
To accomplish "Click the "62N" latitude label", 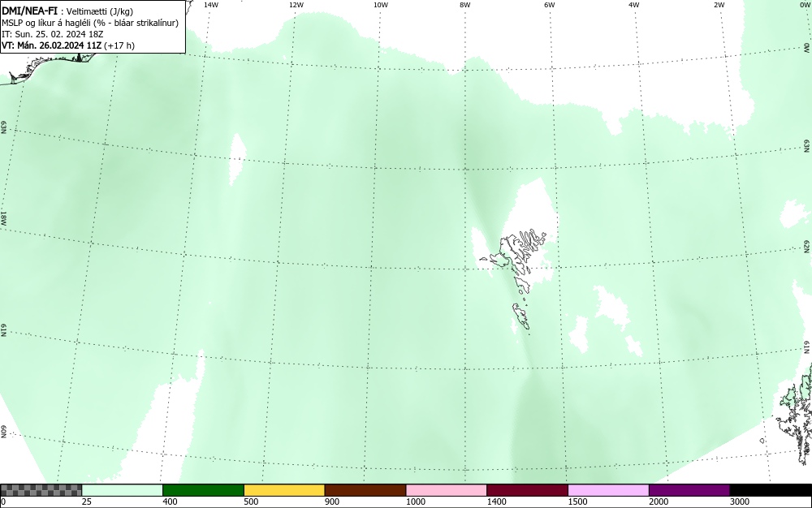I will point(807,246).
